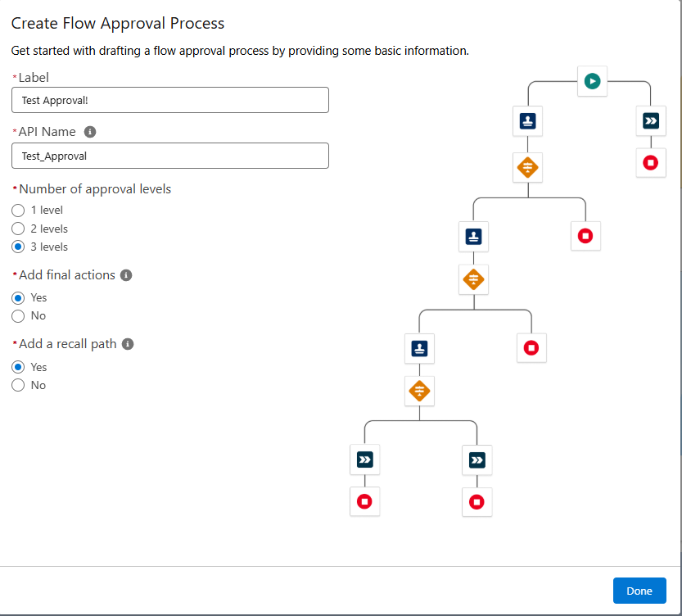The image size is (682, 616).
Task: Click the bottom-left final action double-arrow icon
Action: click(365, 460)
